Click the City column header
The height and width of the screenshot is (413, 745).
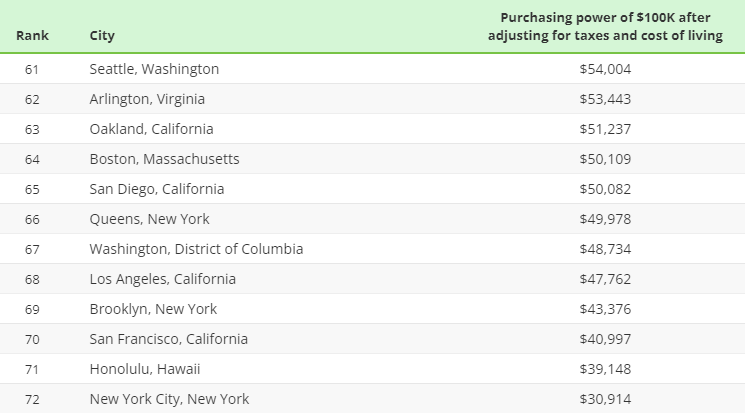(102, 36)
